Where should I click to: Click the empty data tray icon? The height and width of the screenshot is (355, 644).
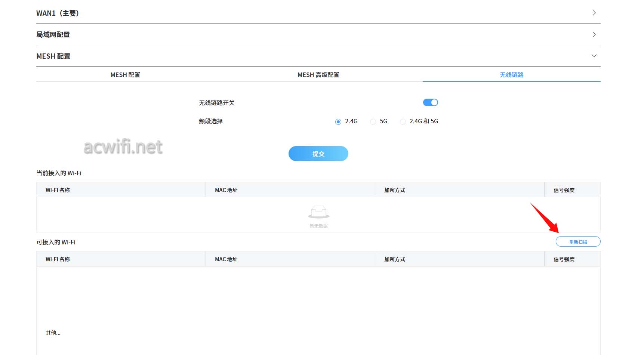(x=319, y=212)
